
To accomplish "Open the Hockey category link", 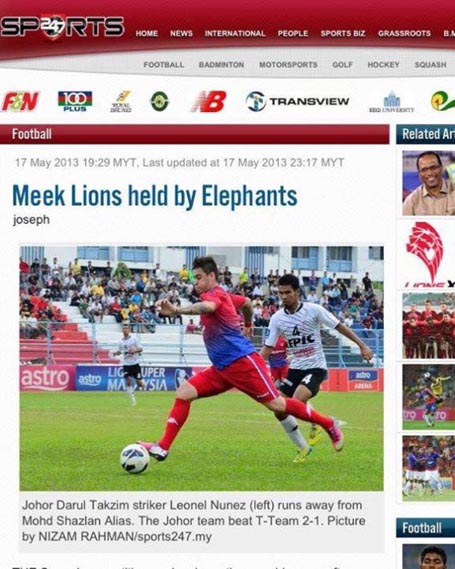I will 383,65.
